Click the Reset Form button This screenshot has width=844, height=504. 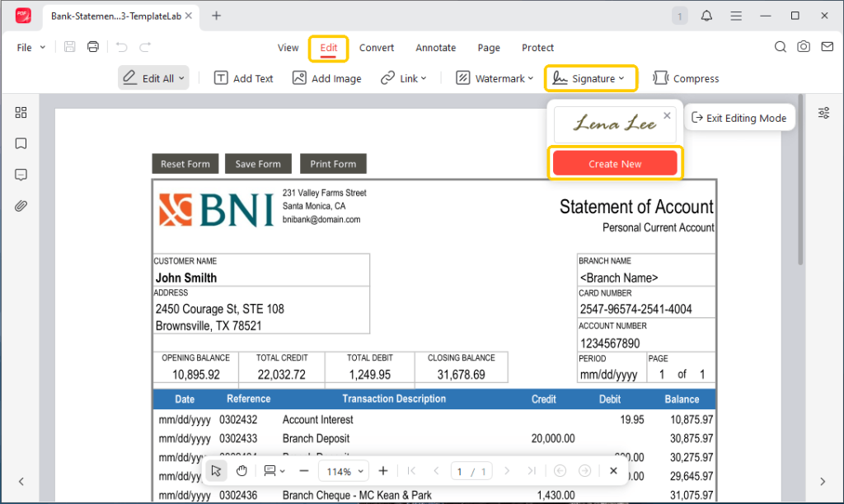pyautogui.click(x=185, y=164)
